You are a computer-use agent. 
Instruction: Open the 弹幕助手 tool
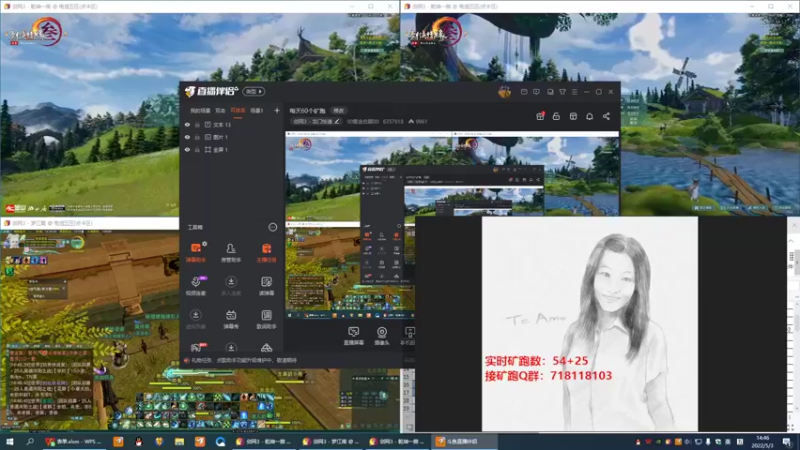[x=195, y=252]
